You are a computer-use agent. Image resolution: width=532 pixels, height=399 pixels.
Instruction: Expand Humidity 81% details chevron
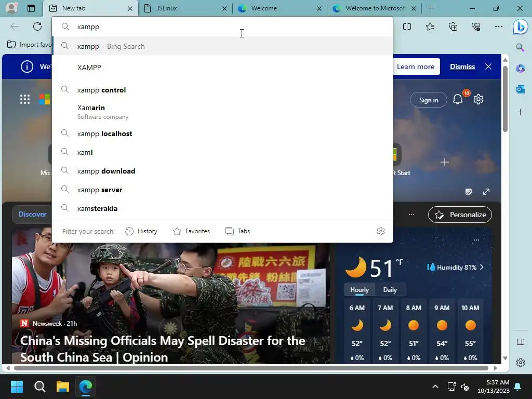point(482,268)
